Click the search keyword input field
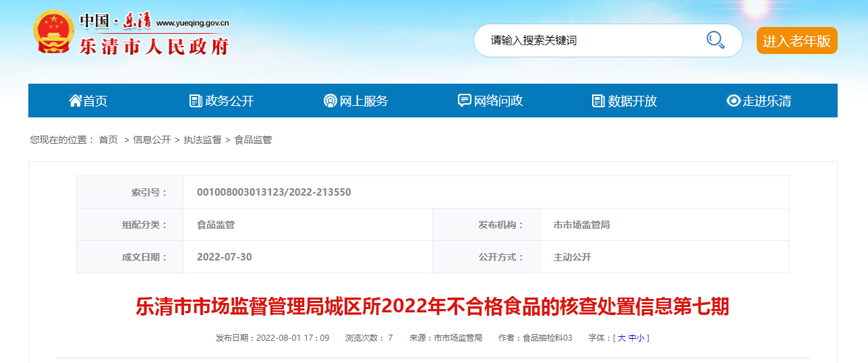Viewport: 868px width, 363px height. pyautogui.click(x=587, y=40)
